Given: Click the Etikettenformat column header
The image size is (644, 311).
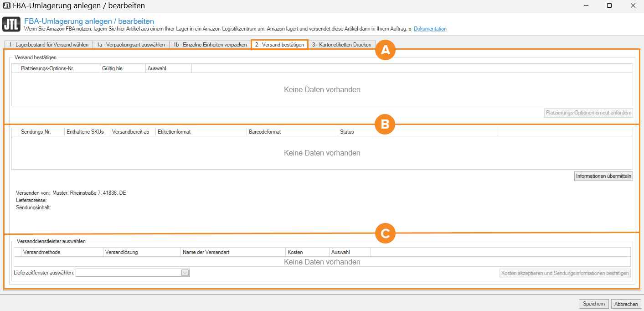Looking at the screenshot, I should pos(201,132).
